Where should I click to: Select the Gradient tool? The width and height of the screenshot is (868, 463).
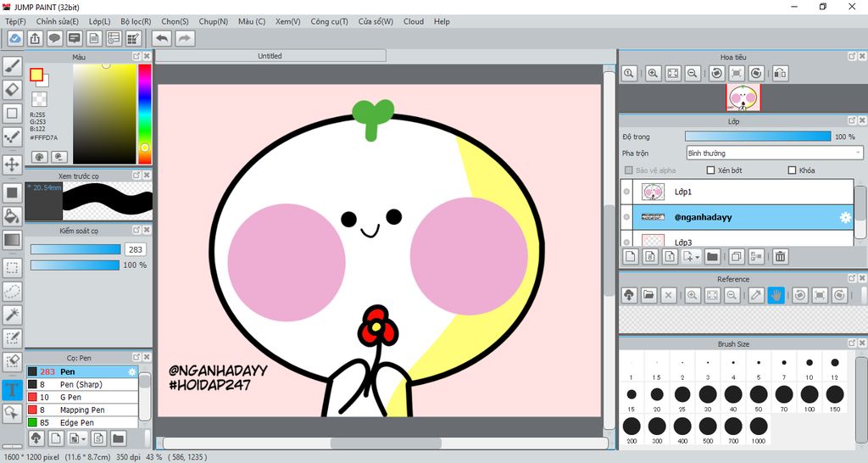pyautogui.click(x=12, y=240)
